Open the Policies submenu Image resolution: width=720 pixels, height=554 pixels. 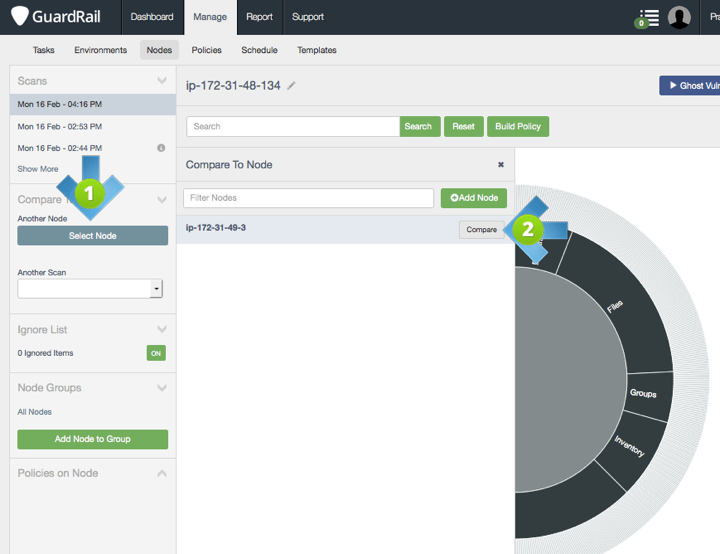(x=207, y=50)
